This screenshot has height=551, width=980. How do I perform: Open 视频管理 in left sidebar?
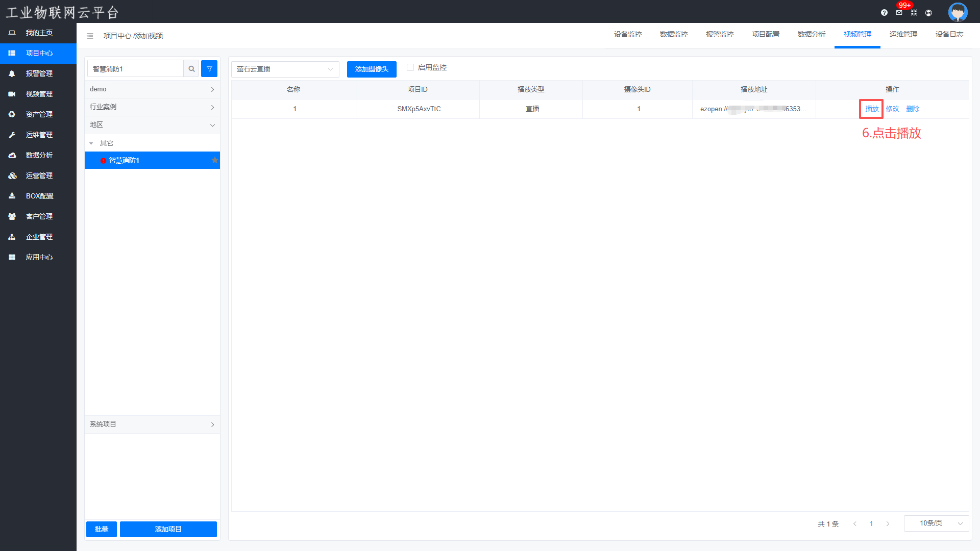coord(39,94)
